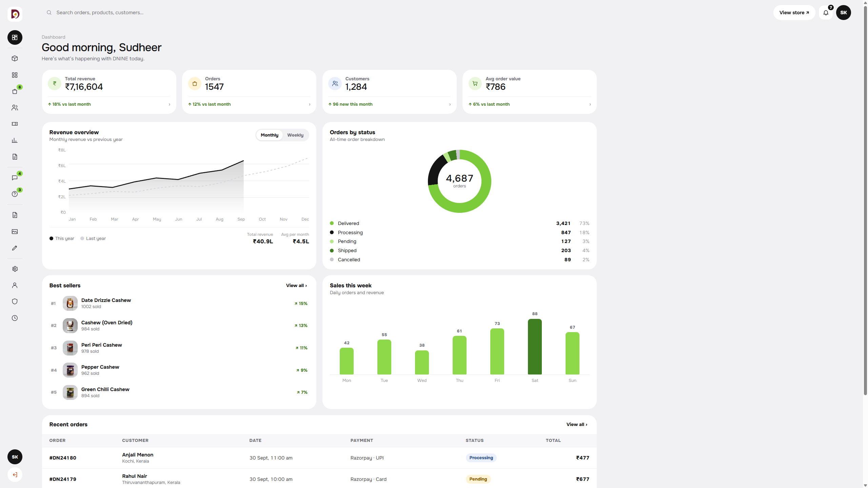Viewport: 868px width, 488px height.
Task: Click View all in Recent orders
Action: (577, 424)
